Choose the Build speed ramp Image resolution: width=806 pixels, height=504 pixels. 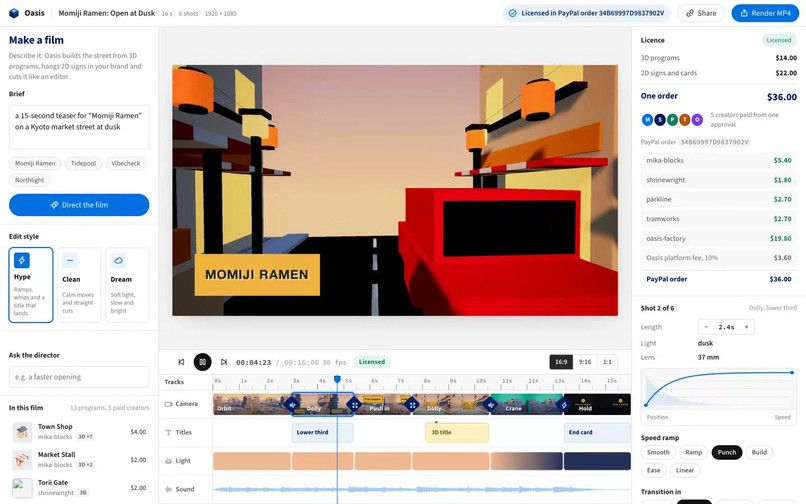(759, 453)
